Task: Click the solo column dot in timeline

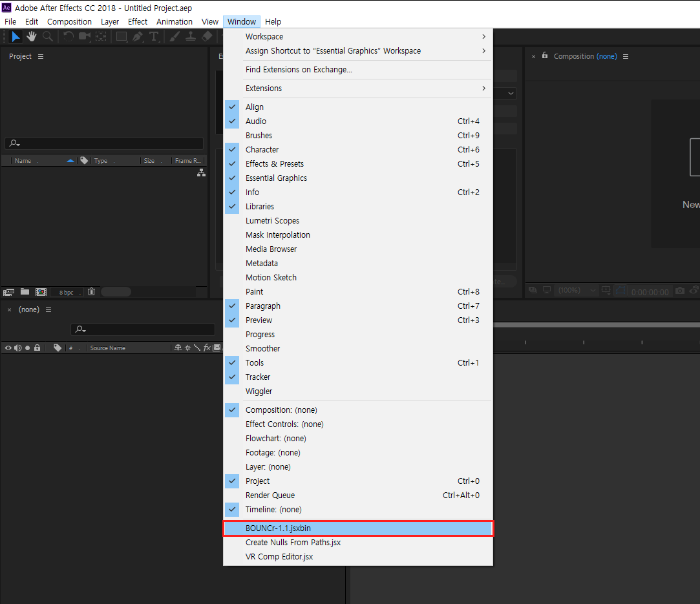Action: click(x=28, y=348)
